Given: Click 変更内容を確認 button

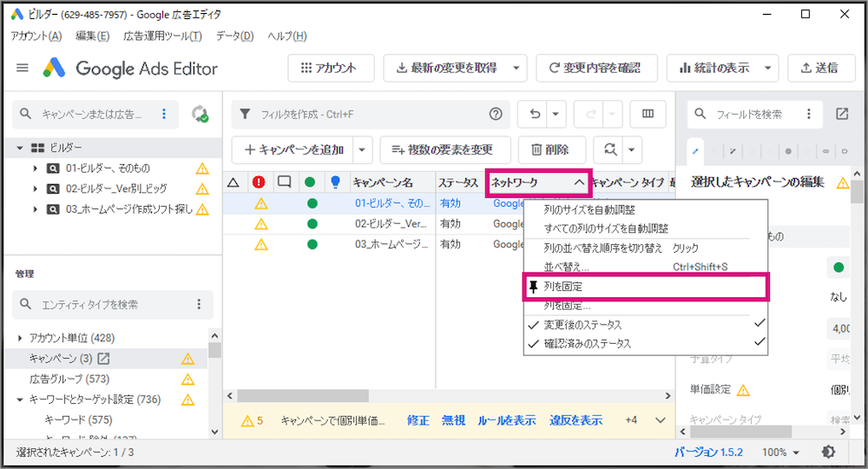Looking at the screenshot, I should tap(597, 68).
